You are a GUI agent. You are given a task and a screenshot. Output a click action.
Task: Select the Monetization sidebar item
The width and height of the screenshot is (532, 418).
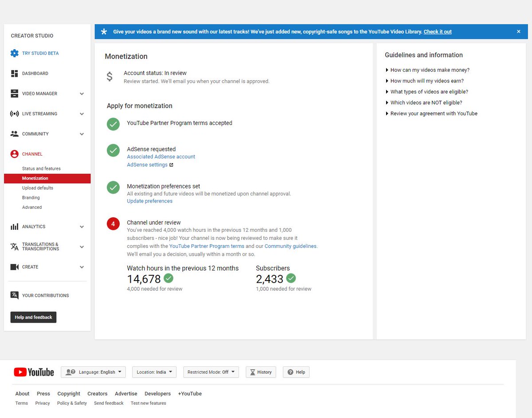(x=47, y=178)
